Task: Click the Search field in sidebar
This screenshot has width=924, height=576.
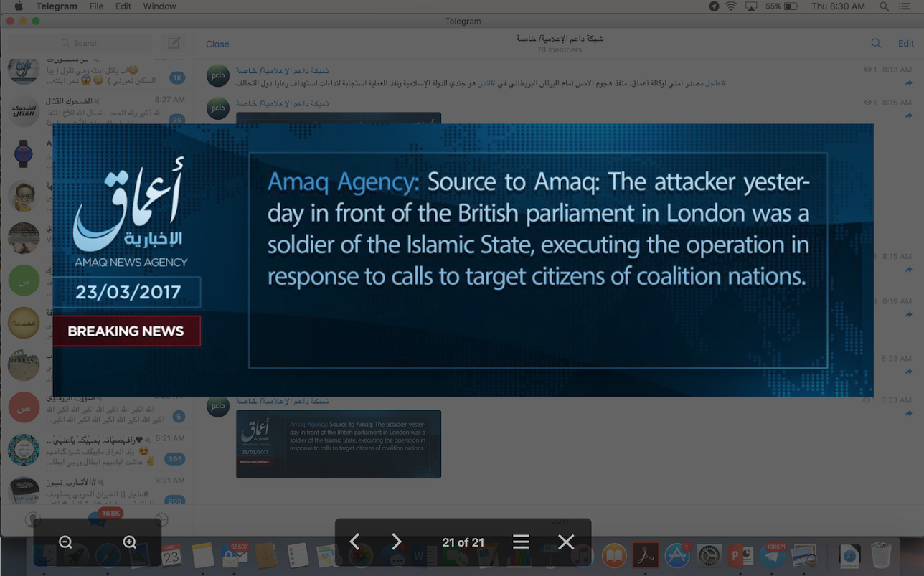Action: pos(104,43)
